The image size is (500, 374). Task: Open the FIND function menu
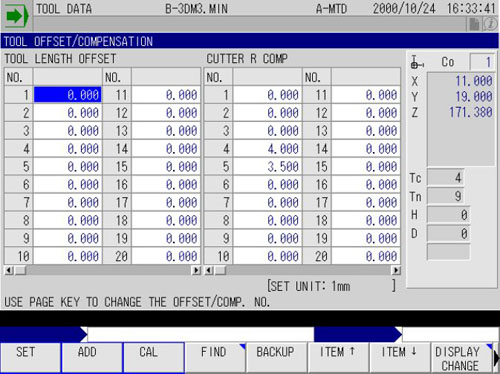(x=215, y=358)
